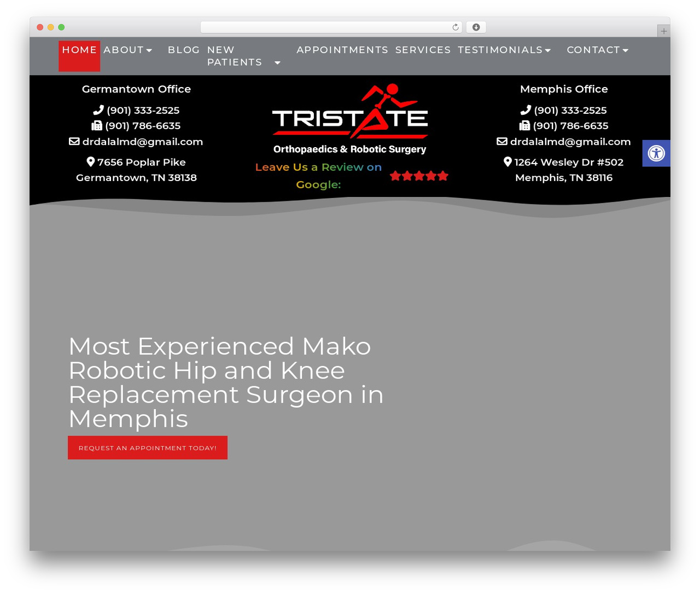The image size is (700, 593).
Task: Expand the About menu dropdown arrow
Action: point(149,50)
